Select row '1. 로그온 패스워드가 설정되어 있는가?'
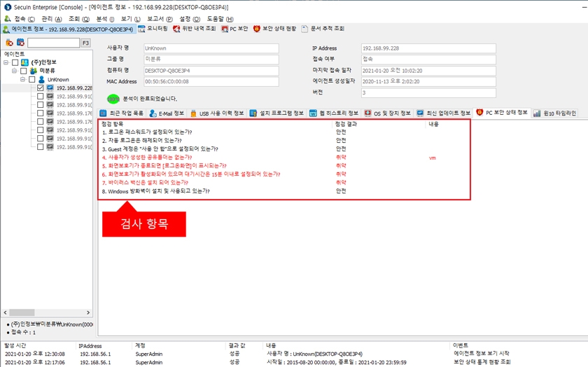Viewport: 588px width, 367px height. click(x=284, y=132)
